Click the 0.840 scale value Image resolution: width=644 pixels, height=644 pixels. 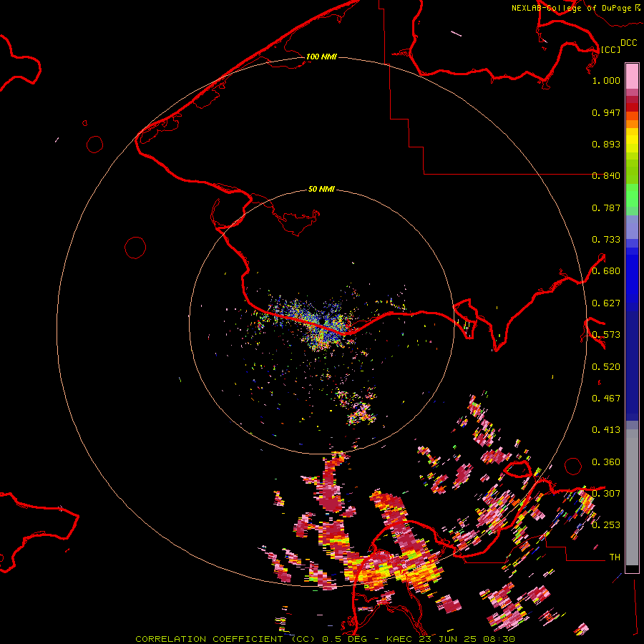pyautogui.click(x=606, y=176)
